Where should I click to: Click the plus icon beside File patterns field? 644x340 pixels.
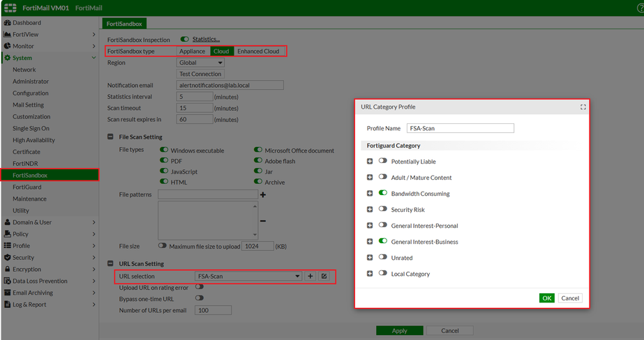pyautogui.click(x=263, y=195)
